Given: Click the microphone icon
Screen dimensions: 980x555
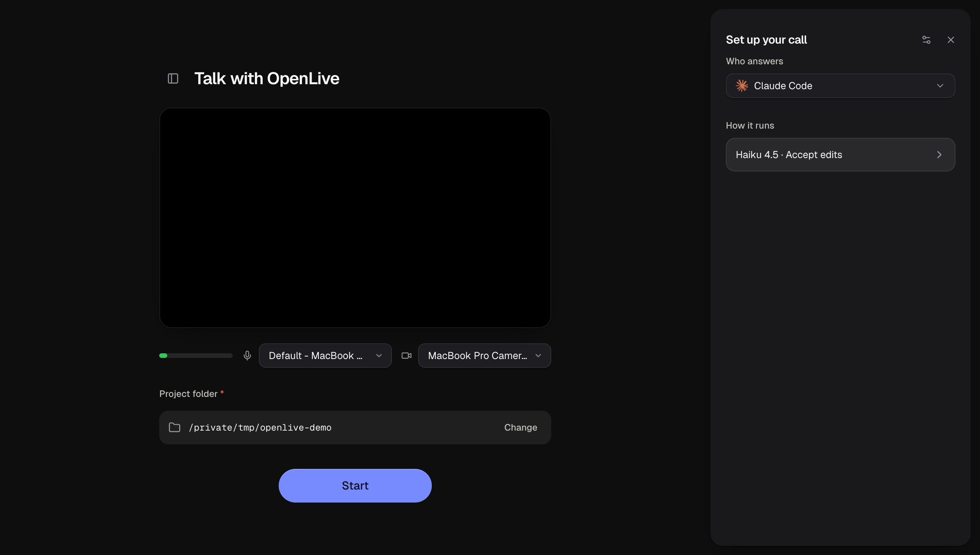Looking at the screenshot, I should point(247,356).
